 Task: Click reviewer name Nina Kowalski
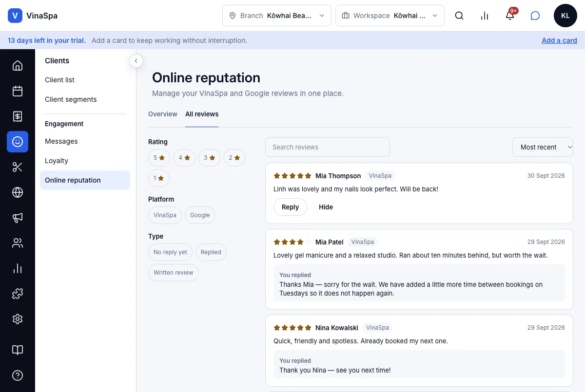[337, 328]
